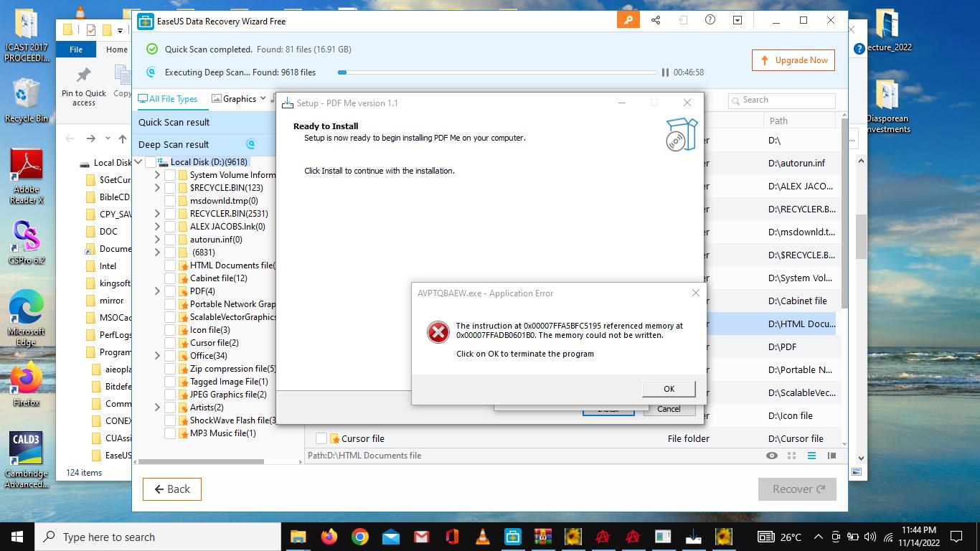The height and width of the screenshot is (551, 980).
Task: Click the orange activation key icon
Action: pyautogui.click(x=628, y=21)
